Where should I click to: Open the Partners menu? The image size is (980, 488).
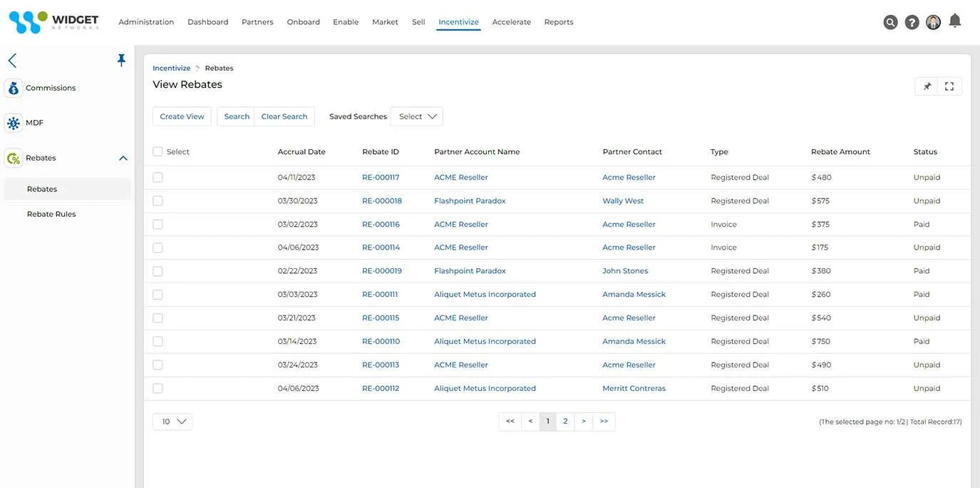257,22
